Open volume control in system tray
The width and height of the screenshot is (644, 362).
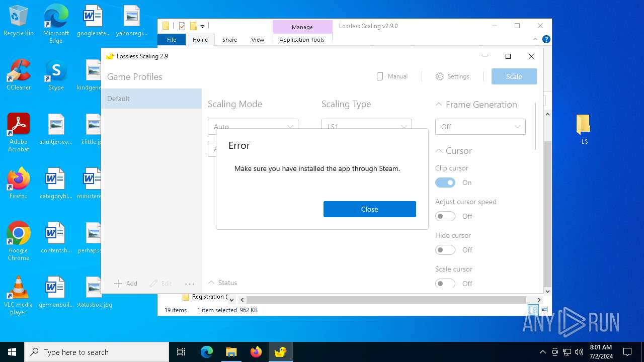pos(579,352)
